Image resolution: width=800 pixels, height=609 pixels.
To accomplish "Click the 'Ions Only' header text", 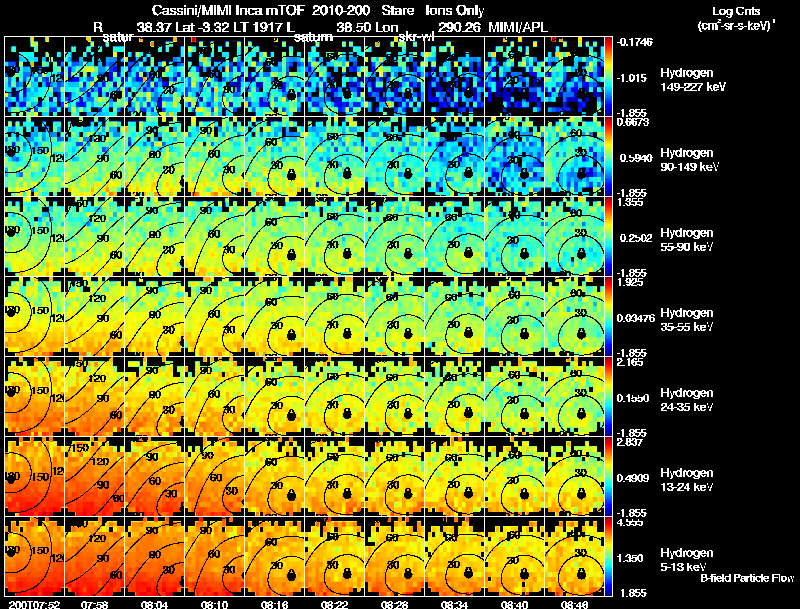I will (455, 11).
